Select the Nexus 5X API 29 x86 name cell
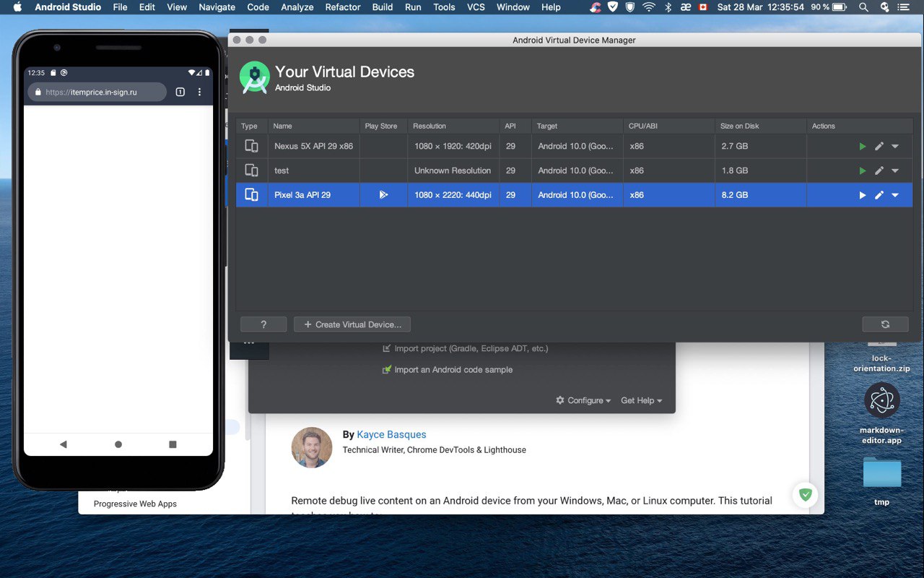This screenshot has width=924, height=578. coord(314,146)
